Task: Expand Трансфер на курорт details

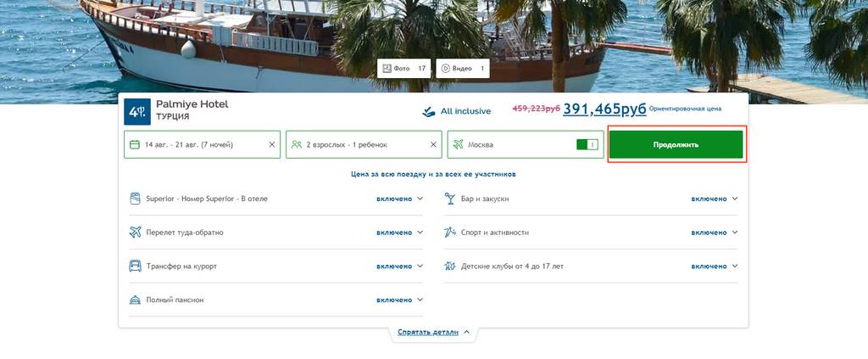Action: click(x=420, y=266)
